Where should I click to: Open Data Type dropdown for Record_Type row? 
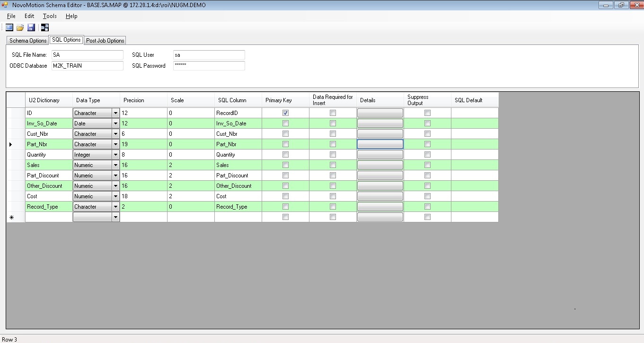coord(115,207)
